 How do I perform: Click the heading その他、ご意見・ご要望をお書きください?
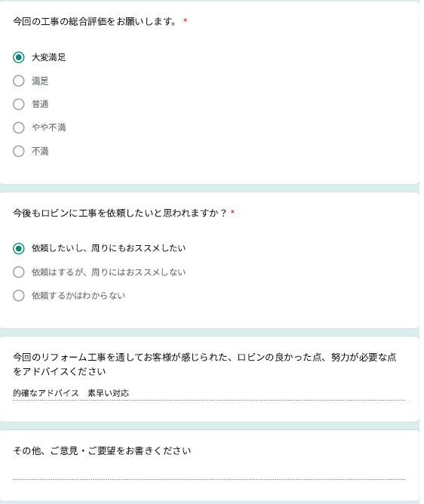(102, 450)
